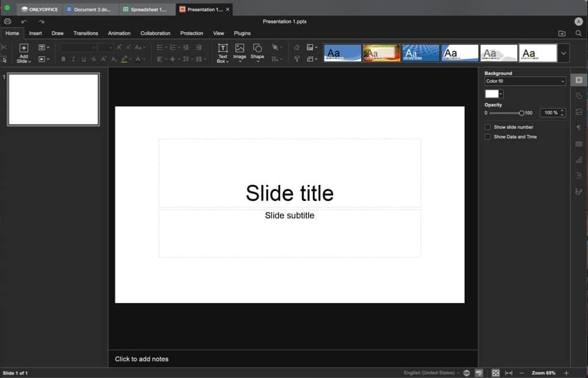This screenshot has width=588, height=378.
Task: Open the Select slide size dropdown
Action: point(312,59)
